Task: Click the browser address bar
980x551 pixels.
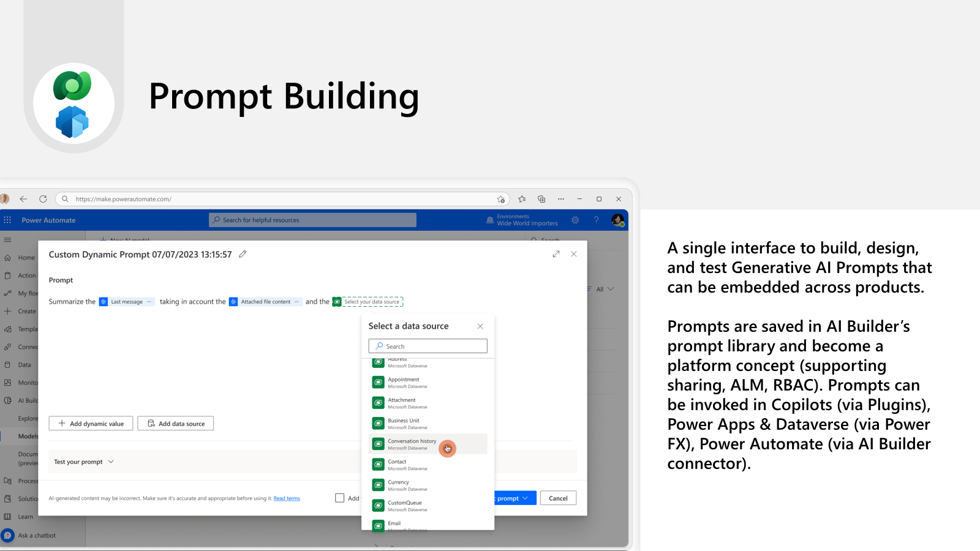Action: point(282,199)
